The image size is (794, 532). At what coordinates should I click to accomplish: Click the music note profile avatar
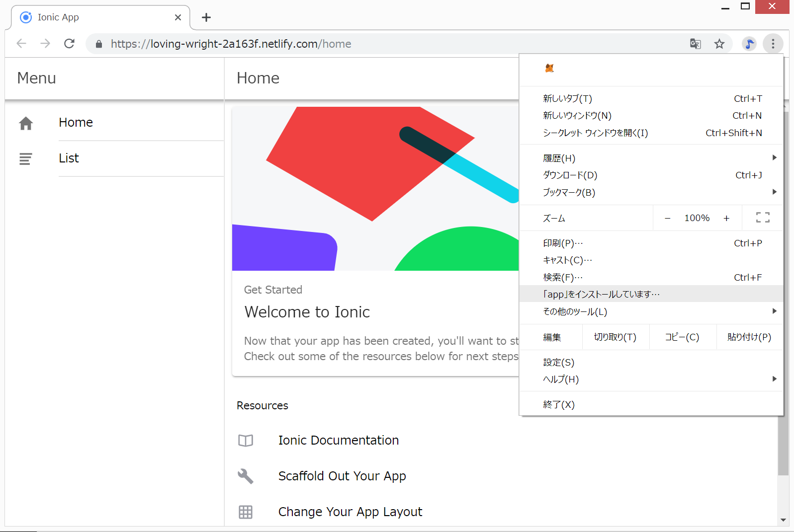(x=749, y=44)
